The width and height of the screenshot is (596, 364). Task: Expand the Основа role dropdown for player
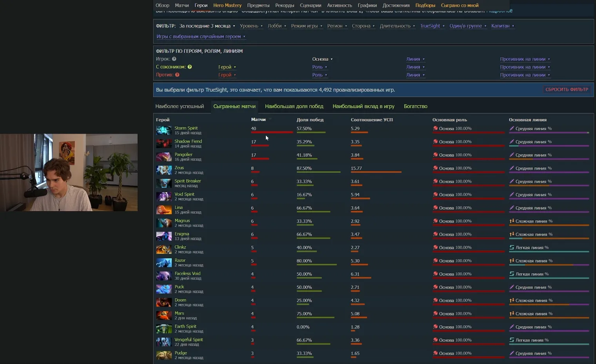point(322,59)
